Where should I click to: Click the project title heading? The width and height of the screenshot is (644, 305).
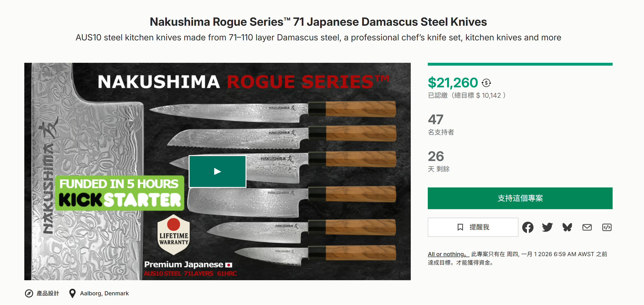point(322,22)
